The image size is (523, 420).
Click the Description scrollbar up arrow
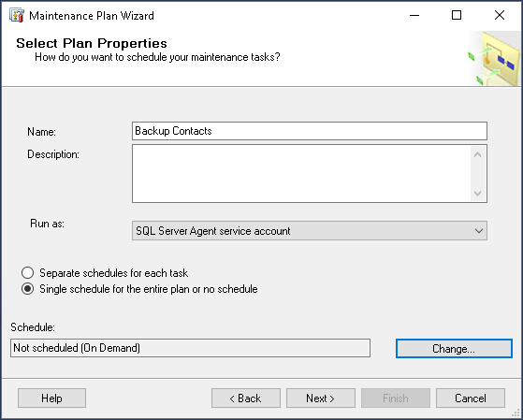[x=478, y=154]
